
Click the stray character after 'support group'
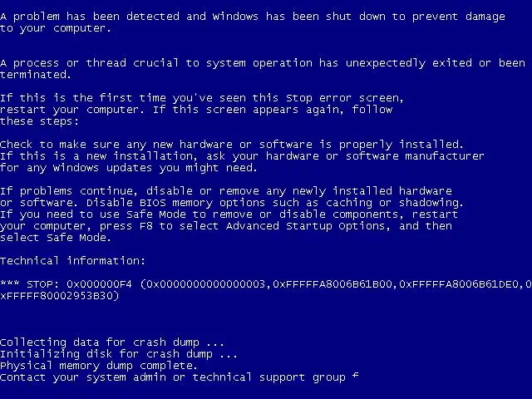[x=355, y=376]
